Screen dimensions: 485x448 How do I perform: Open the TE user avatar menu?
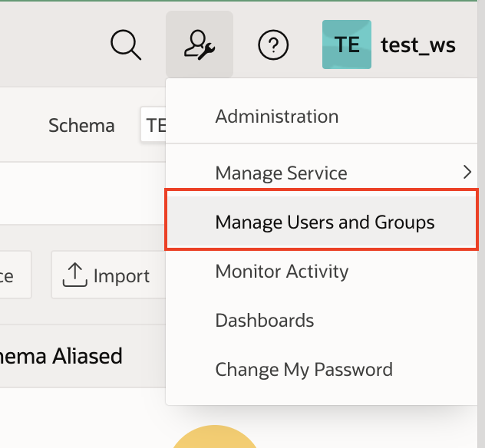coord(347,44)
